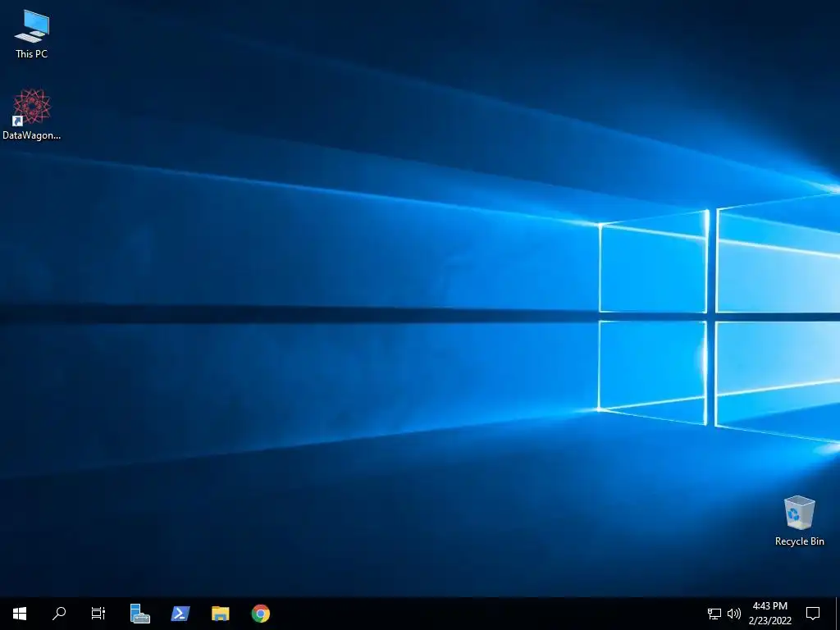Launch Google Chrome from the taskbar
840x630 pixels.
click(261, 614)
